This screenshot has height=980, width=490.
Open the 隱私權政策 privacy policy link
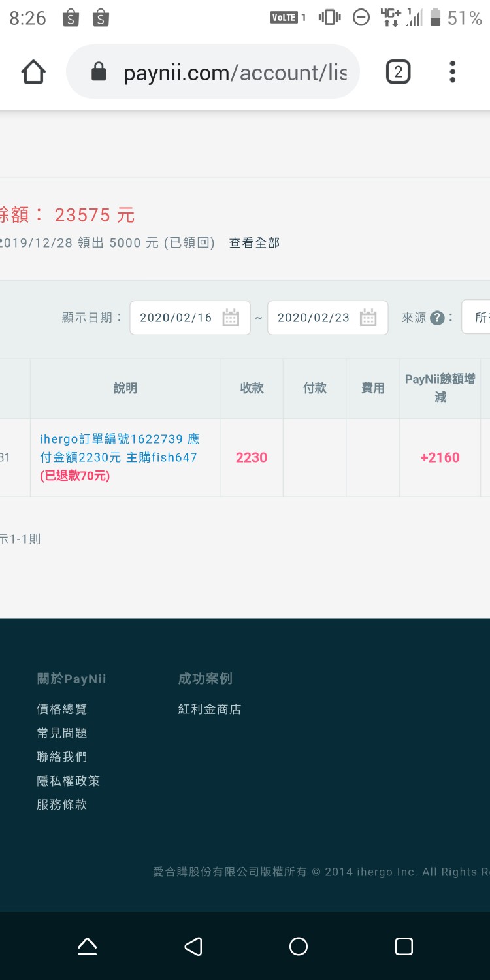(69, 781)
